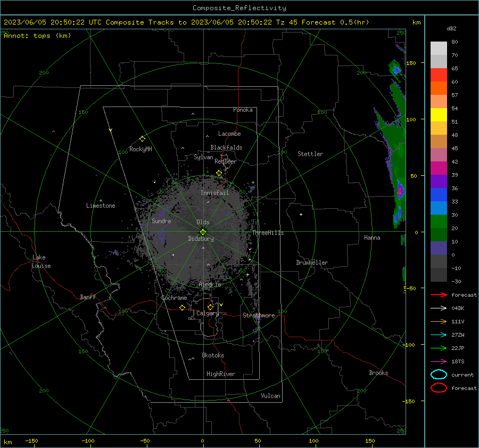
Task: Click the green 22JP arrow in legend
Action: click(439, 348)
